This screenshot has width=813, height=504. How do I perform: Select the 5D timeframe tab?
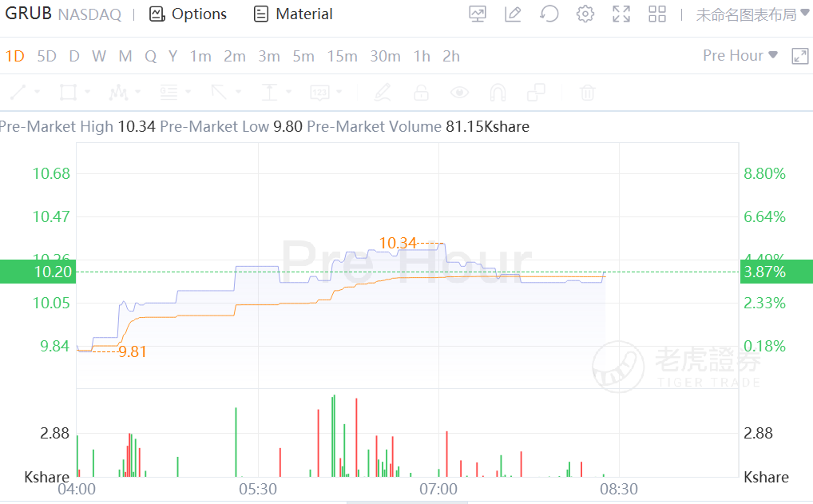point(47,56)
